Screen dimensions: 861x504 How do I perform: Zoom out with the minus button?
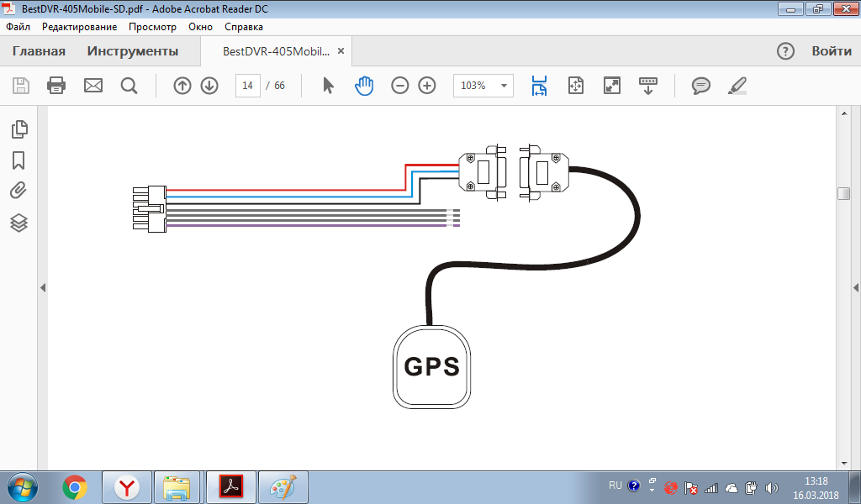tap(400, 86)
